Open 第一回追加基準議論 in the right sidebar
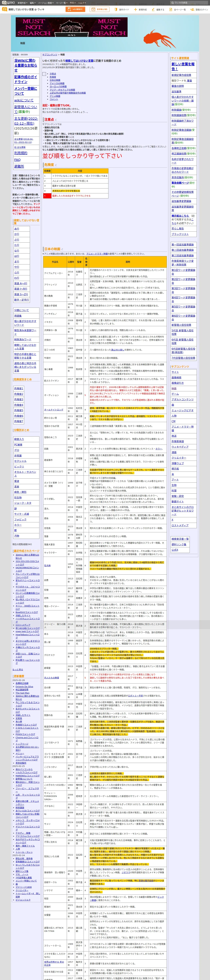Screen dimensions: 210x980 click(183, 245)
